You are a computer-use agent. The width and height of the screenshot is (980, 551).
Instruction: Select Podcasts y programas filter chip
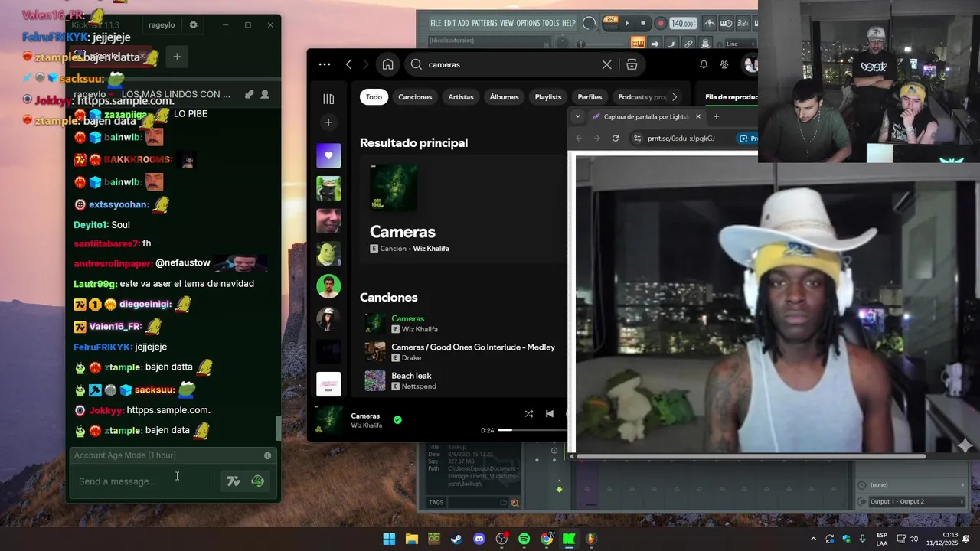(642, 97)
